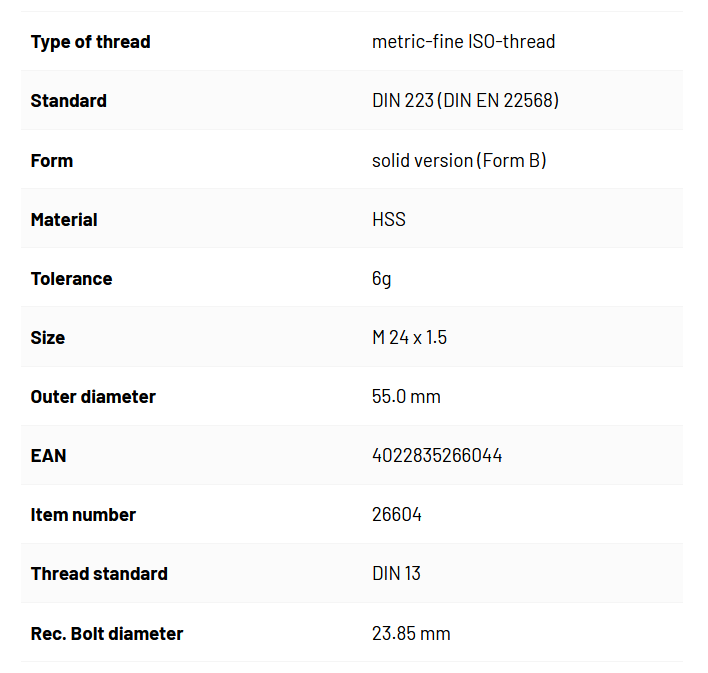Click the "Form" row label

(x=52, y=160)
